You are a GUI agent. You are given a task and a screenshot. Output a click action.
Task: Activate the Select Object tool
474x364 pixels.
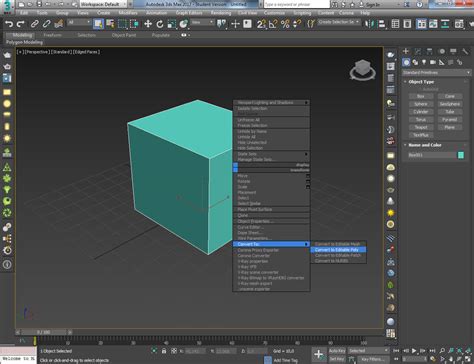(x=98, y=24)
